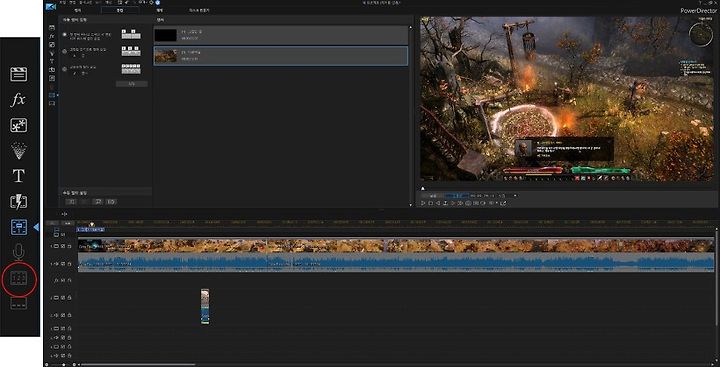Open the first menu in the menu bar
This screenshot has width=720, height=367.
[62, 2]
